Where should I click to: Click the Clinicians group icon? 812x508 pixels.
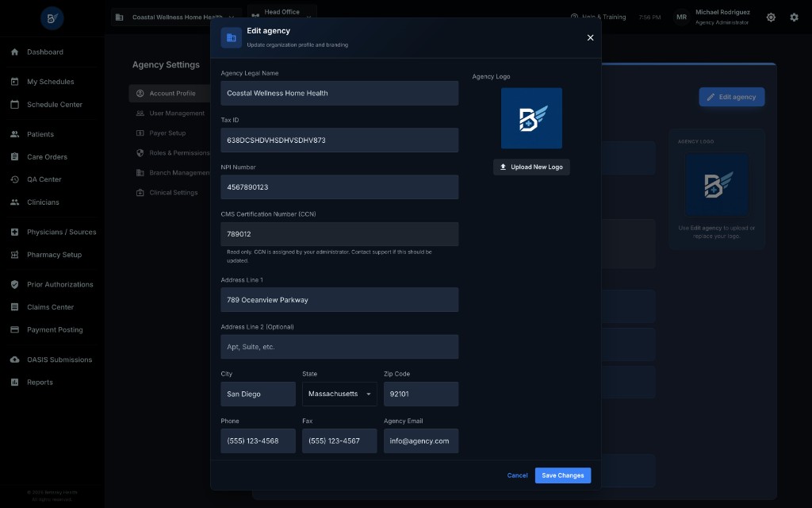pos(14,202)
